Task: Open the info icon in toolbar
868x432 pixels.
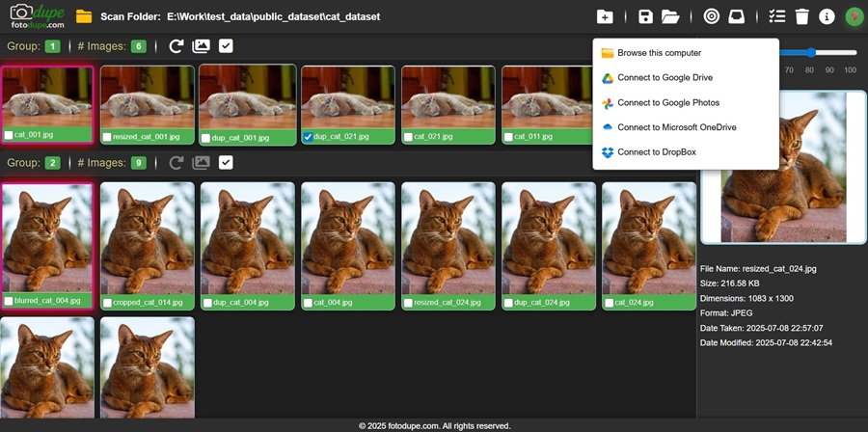Action: 827,16
